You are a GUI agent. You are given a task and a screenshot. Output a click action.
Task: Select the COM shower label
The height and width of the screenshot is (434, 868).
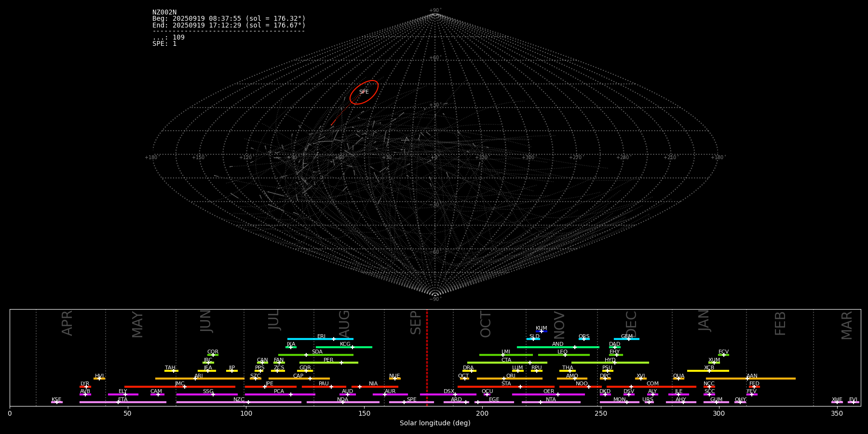(652, 384)
